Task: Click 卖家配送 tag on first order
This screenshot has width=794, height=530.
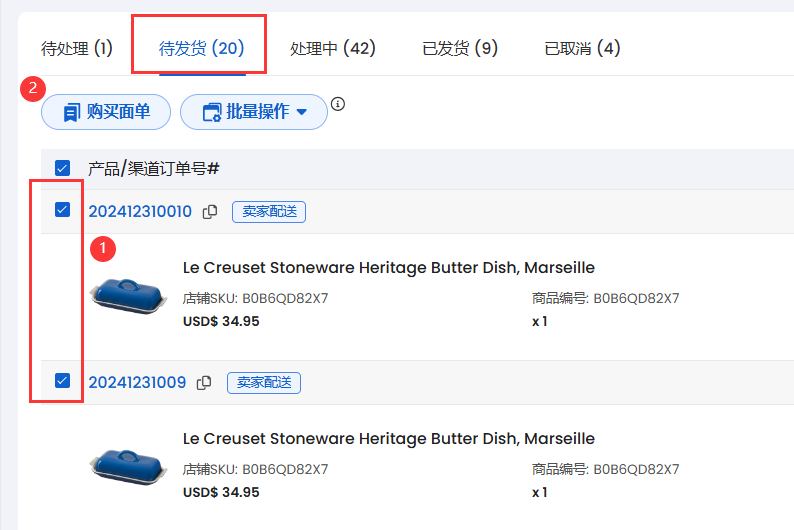Action: click(x=269, y=212)
